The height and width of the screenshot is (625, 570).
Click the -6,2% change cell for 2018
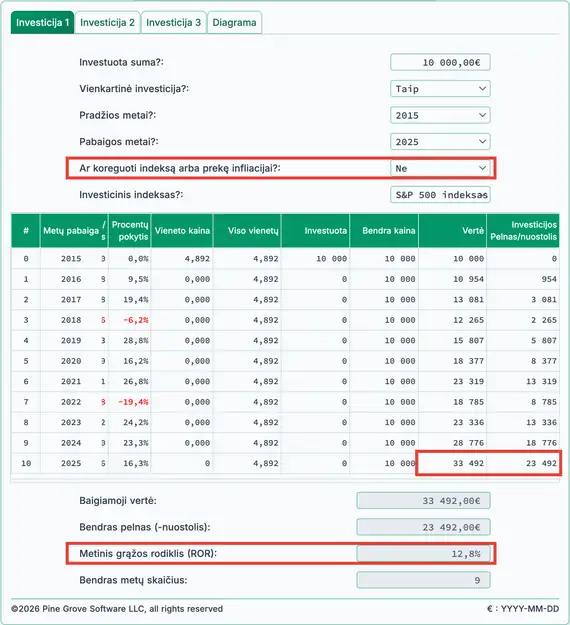130,320
